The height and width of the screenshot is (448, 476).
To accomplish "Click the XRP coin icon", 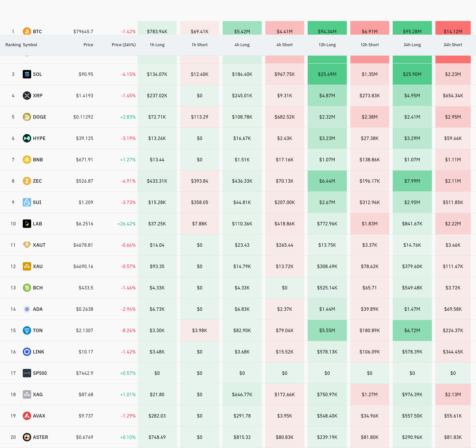I will pos(27,96).
